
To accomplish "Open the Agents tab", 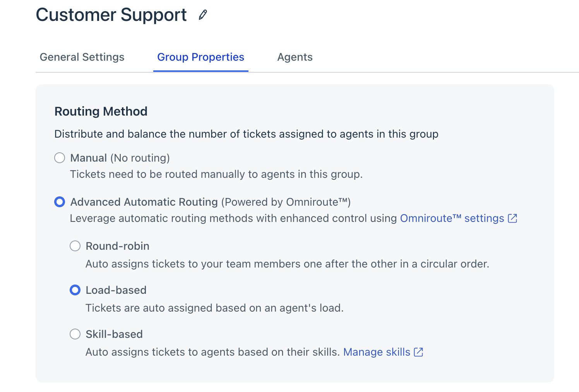I will coord(295,57).
